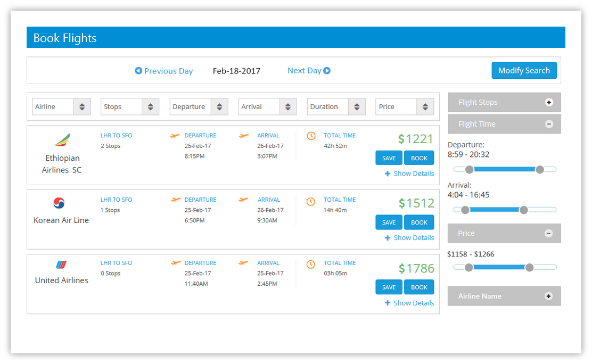Click the arrival plane icon on the United flight

coord(244,263)
